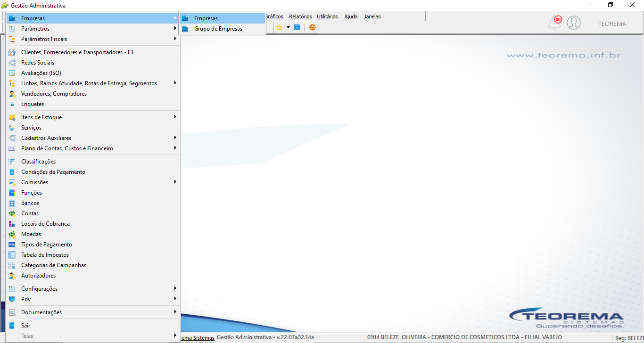Viewport: 644px width, 343px height.
Task: Click the TEOREMA username label
Action: [x=612, y=24]
